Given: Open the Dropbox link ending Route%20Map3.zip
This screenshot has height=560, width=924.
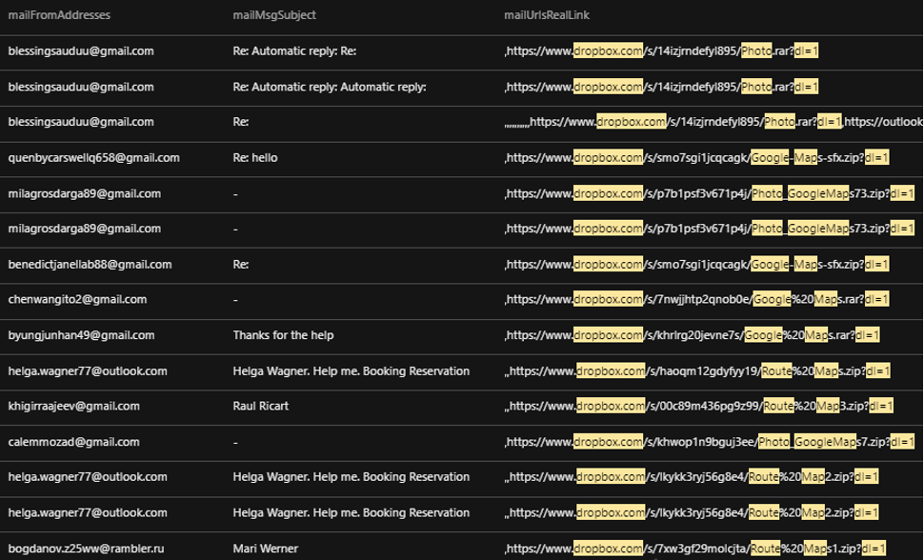Looking at the screenshot, I should 698,406.
